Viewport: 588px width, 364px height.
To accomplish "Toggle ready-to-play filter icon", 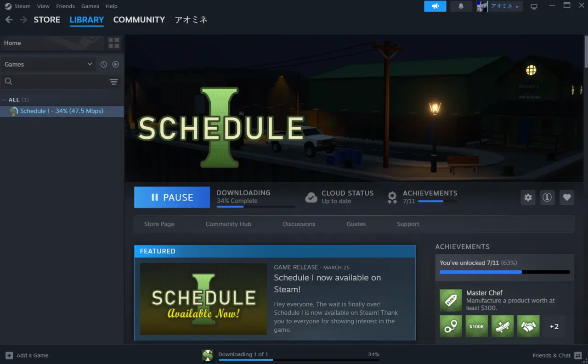I will click(x=116, y=65).
